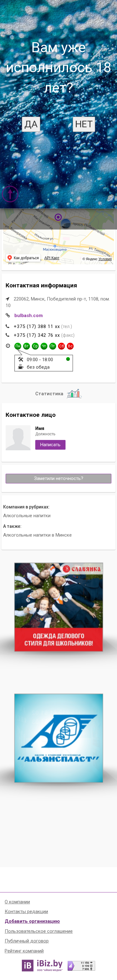Click Заметили неточность? button
Viewport: 117px width, 980px height.
coord(59,479)
